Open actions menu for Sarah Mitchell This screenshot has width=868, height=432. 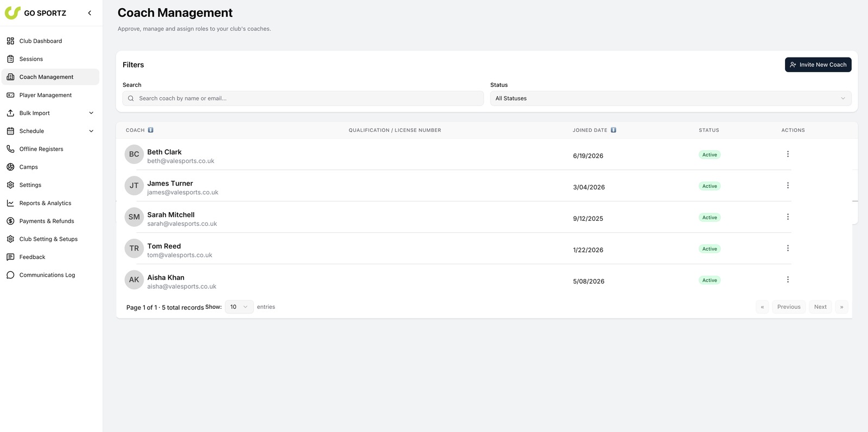[x=788, y=217]
